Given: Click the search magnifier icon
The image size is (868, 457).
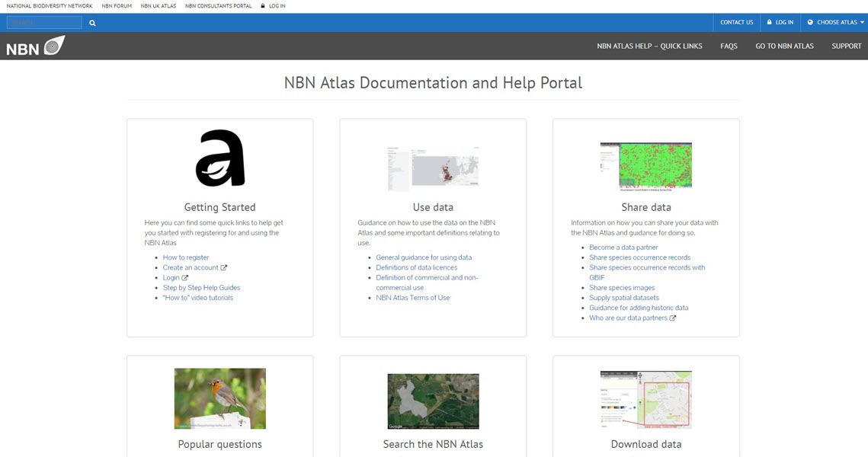Looking at the screenshot, I should coord(91,22).
